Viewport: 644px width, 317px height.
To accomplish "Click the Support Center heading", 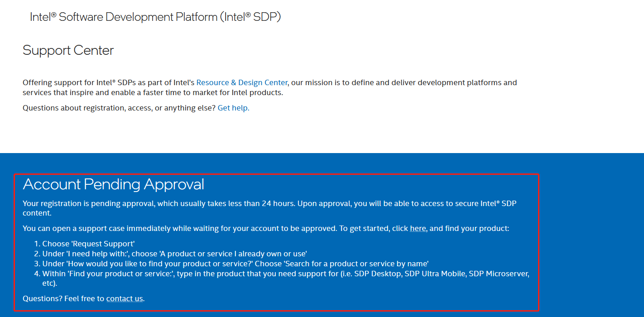I will (x=68, y=50).
